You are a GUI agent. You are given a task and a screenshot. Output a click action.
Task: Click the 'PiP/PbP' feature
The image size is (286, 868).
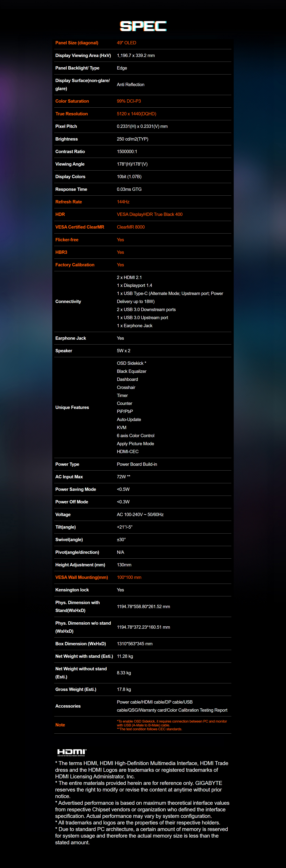point(125,411)
